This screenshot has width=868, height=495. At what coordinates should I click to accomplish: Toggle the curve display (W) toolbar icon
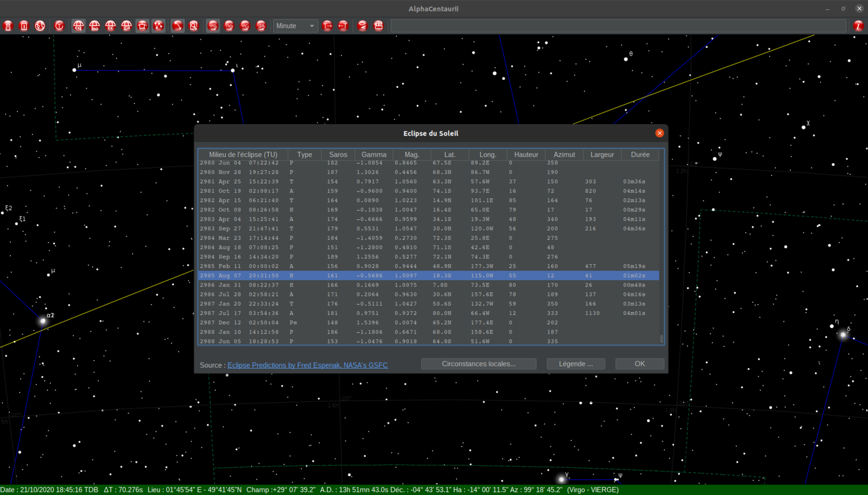pyautogui.click(x=159, y=25)
